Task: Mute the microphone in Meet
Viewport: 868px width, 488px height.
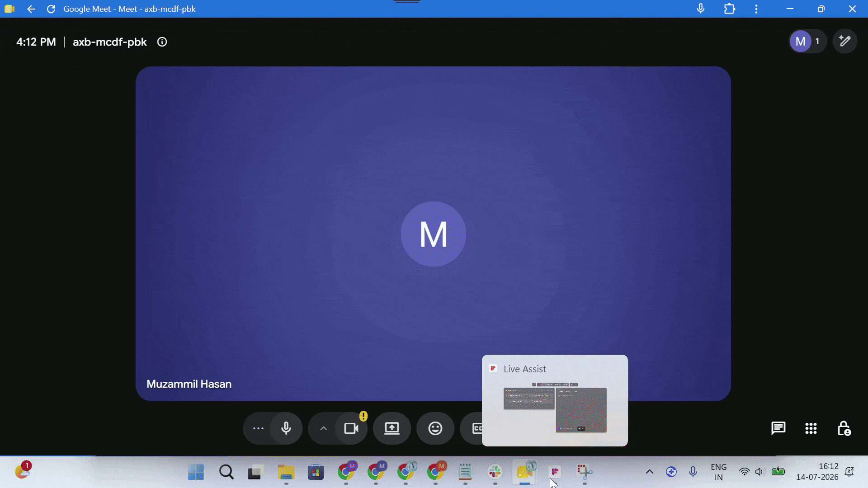Action: point(286,428)
